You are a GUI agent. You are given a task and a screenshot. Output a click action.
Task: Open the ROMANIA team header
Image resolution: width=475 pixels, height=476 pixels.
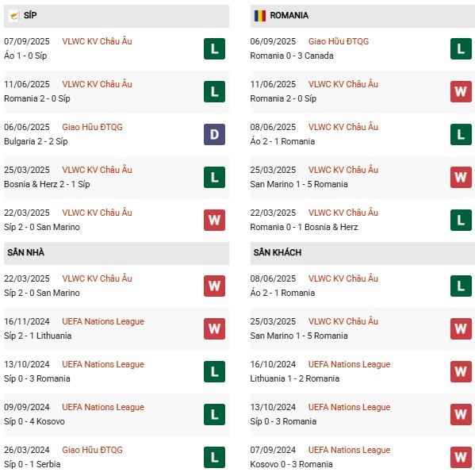coord(362,16)
